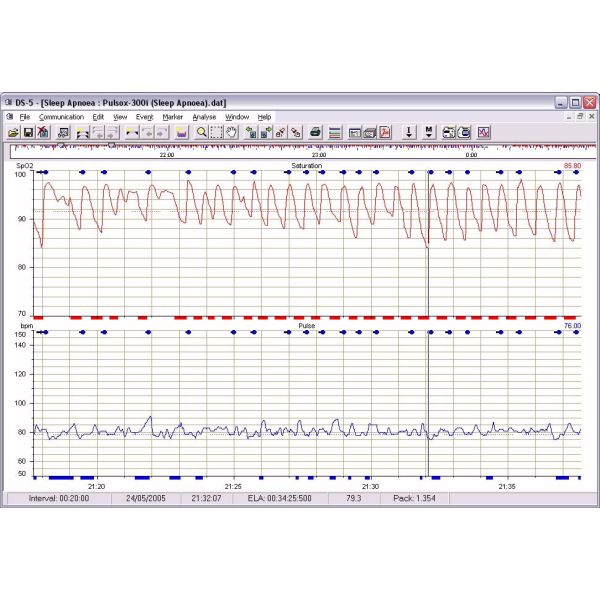
Task: Click the yellow analysis icon right of the binoculars
Action: tap(82, 133)
